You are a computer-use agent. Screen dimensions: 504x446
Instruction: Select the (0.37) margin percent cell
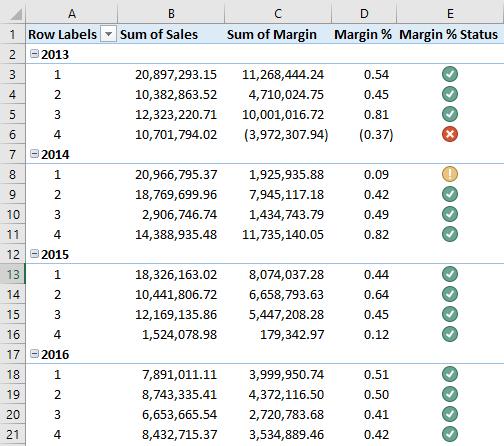364,134
